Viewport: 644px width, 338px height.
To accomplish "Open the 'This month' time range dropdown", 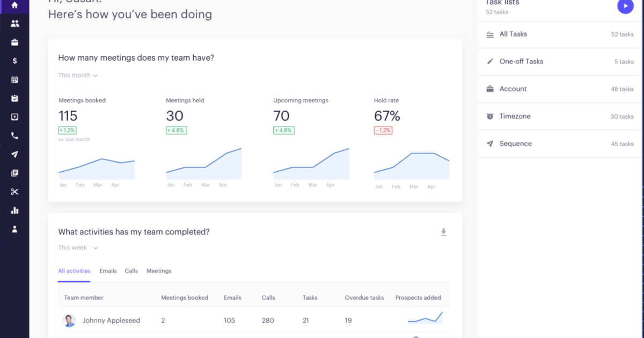I will (x=77, y=75).
